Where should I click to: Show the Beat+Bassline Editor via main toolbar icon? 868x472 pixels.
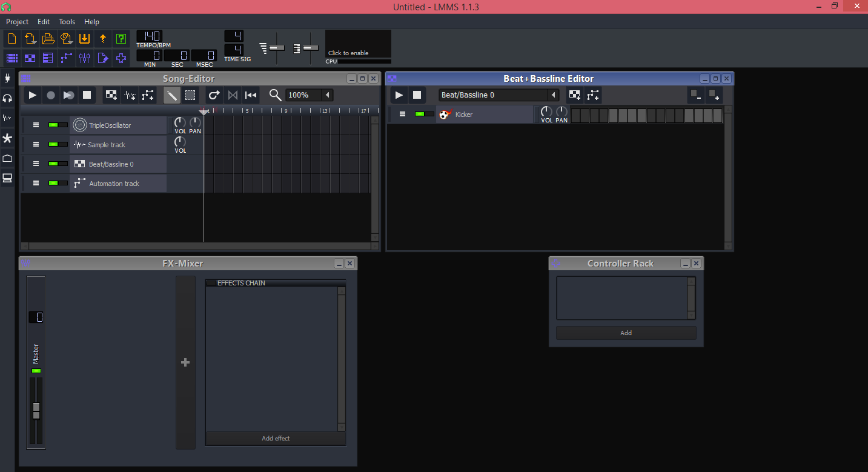point(30,58)
